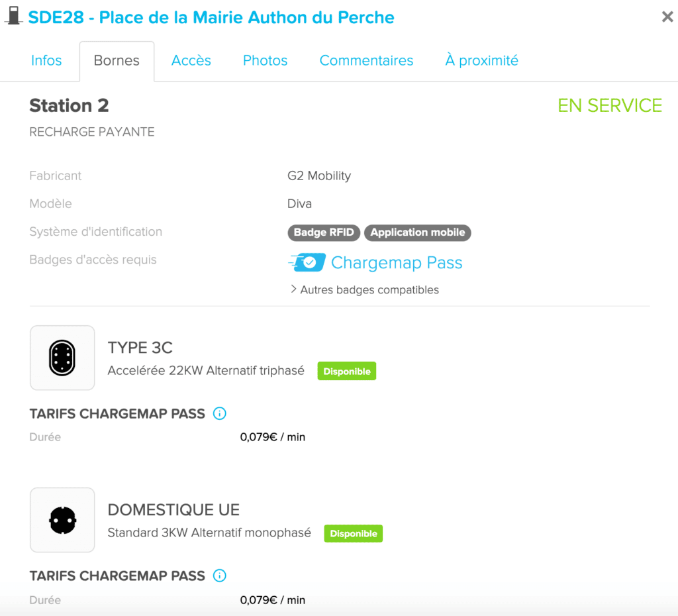Close the station details dialog

(x=667, y=17)
